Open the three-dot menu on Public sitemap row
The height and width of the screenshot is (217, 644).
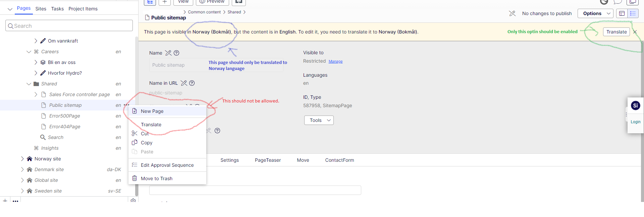126,105
